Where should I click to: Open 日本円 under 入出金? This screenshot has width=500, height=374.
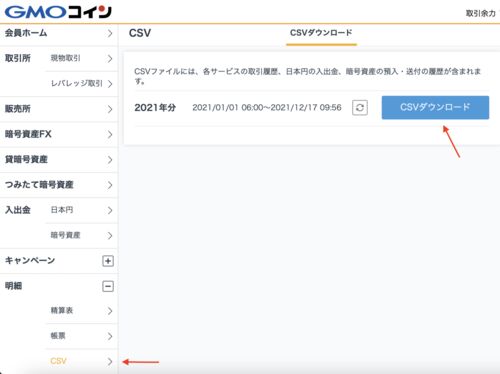pos(62,210)
